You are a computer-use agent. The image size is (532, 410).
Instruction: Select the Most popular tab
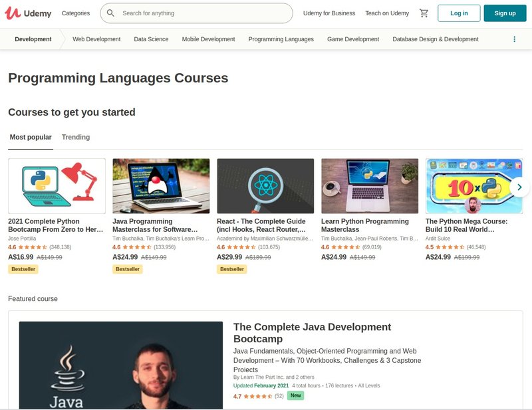coord(31,137)
